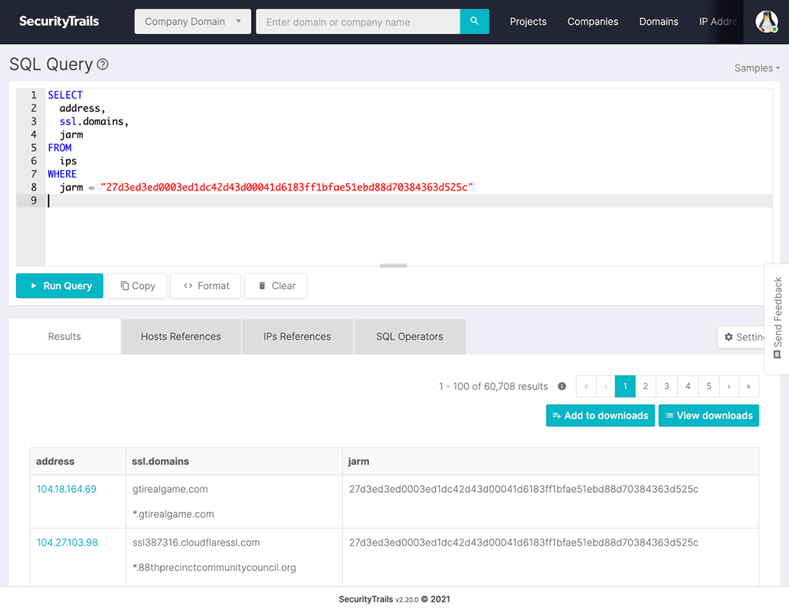
Task: Go to previous results page
Action: [x=606, y=386]
